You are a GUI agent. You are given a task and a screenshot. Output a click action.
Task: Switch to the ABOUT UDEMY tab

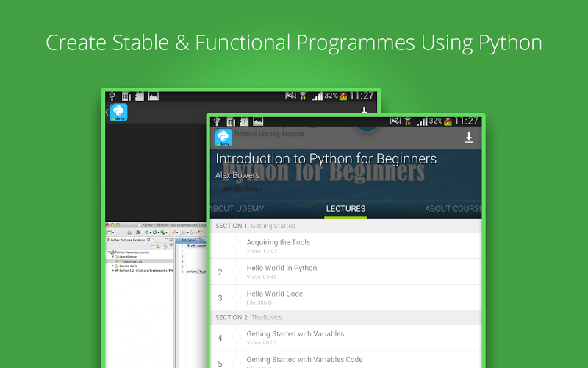(x=237, y=209)
